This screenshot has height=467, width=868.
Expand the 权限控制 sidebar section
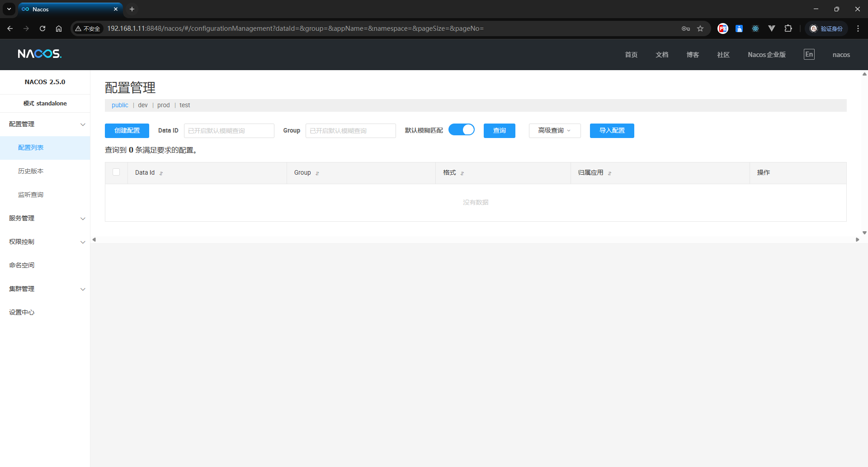point(45,242)
